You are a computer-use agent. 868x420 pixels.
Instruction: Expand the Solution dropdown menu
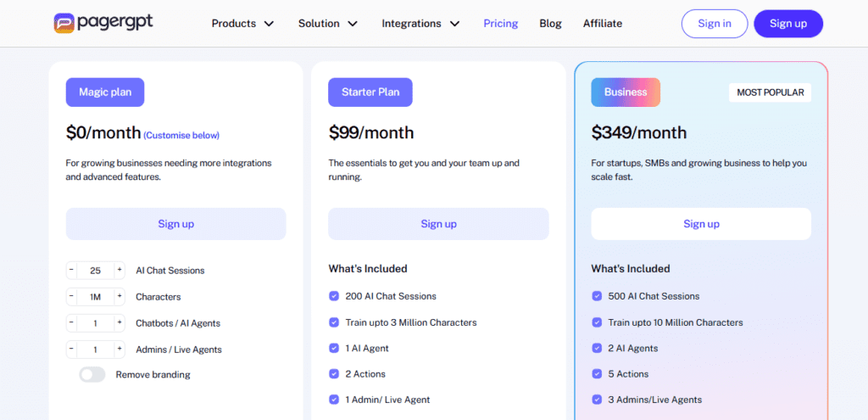pos(328,24)
